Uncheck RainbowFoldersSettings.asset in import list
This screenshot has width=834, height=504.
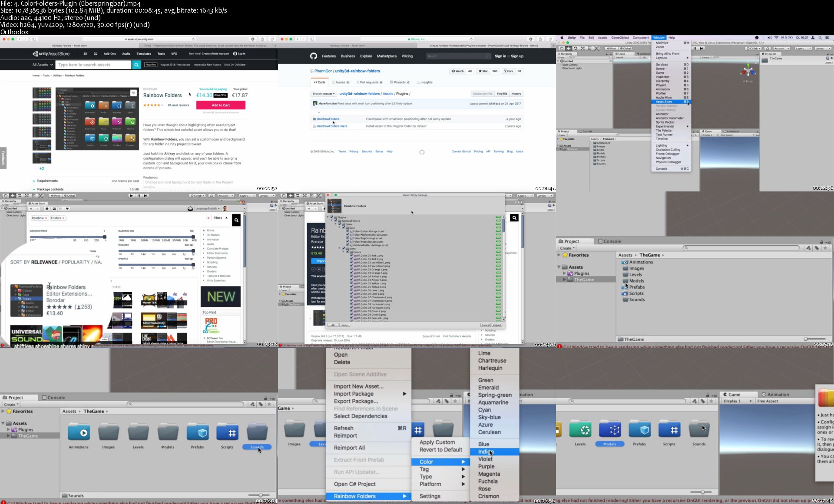347,245
